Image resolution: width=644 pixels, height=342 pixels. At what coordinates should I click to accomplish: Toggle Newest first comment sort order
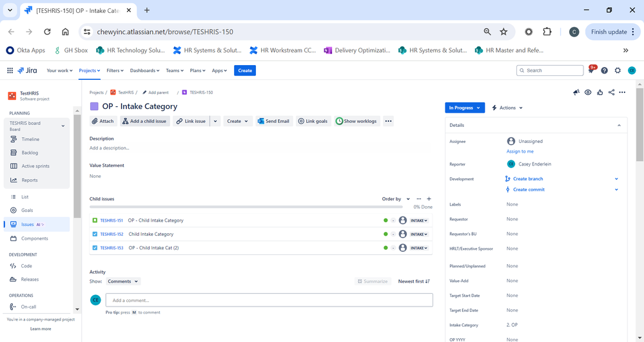[414, 281]
